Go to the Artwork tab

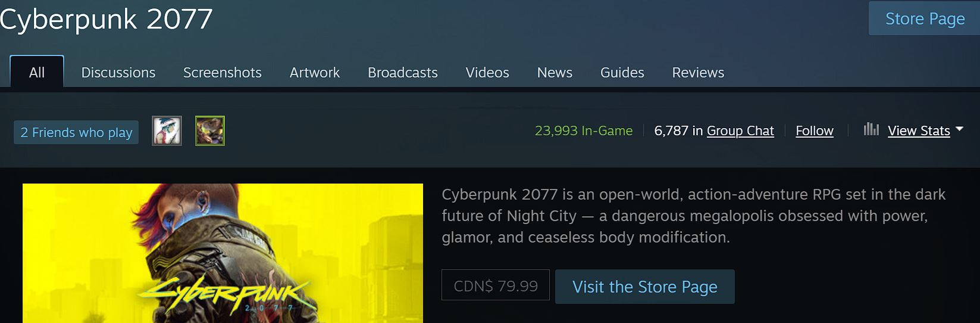point(315,73)
